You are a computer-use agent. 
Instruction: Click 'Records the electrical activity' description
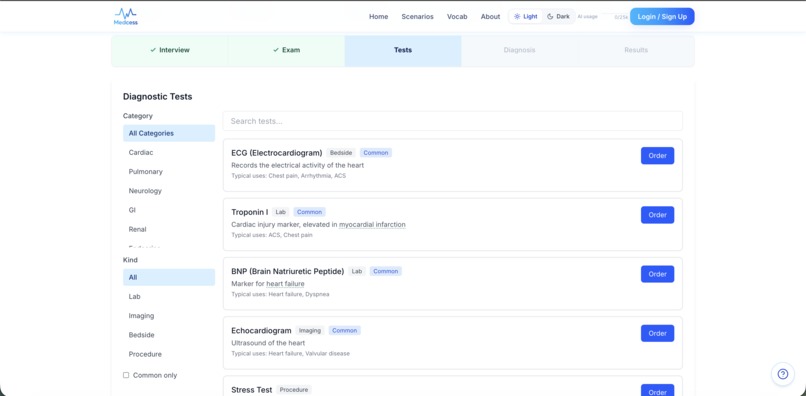pyautogui.click(x=298, y=166)
